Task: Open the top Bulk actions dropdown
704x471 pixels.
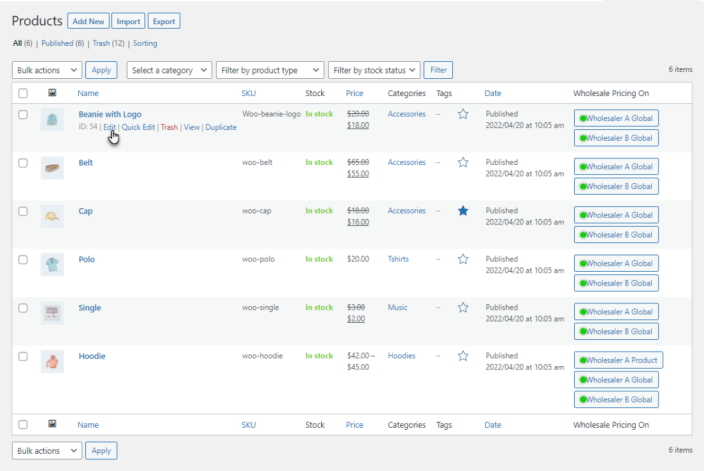Action: click(x=47, y=70)
